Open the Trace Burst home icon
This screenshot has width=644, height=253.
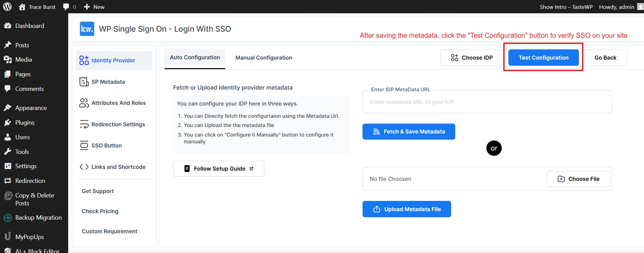tap(22, 6)
